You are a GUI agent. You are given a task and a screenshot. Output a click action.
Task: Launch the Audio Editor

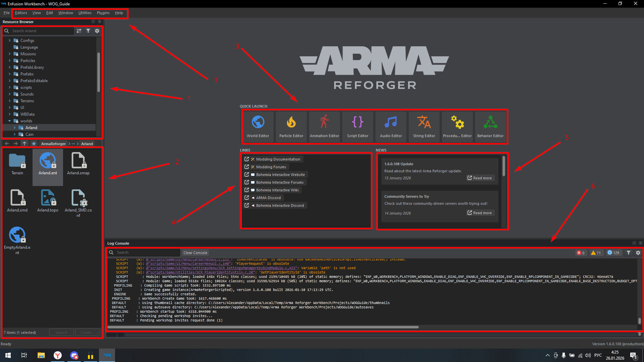click(391, 127)
